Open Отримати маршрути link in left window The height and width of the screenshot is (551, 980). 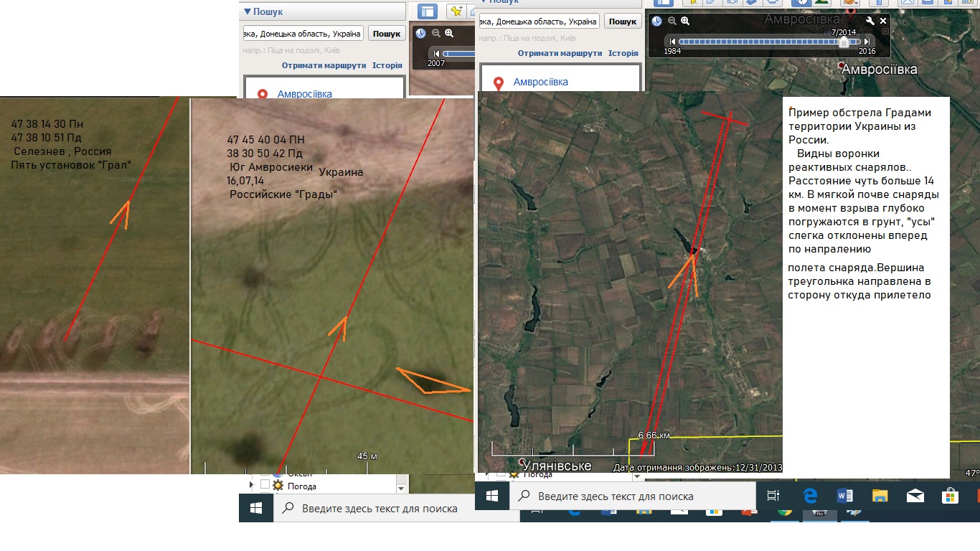coord(324,65)
